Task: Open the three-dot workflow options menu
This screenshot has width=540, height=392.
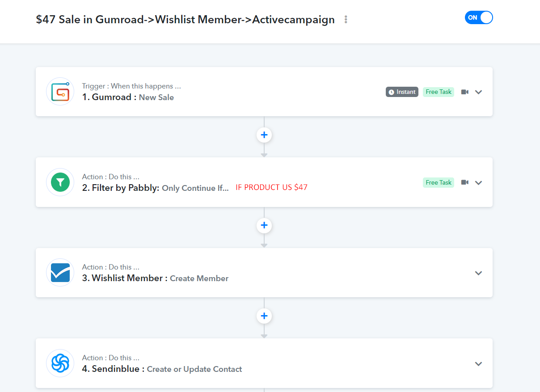Action: [x=346, y=20]
